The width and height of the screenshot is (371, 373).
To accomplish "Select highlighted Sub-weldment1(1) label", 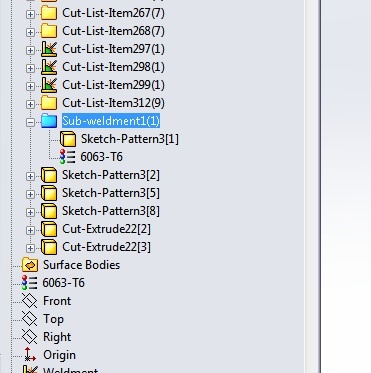I will 111,121.
